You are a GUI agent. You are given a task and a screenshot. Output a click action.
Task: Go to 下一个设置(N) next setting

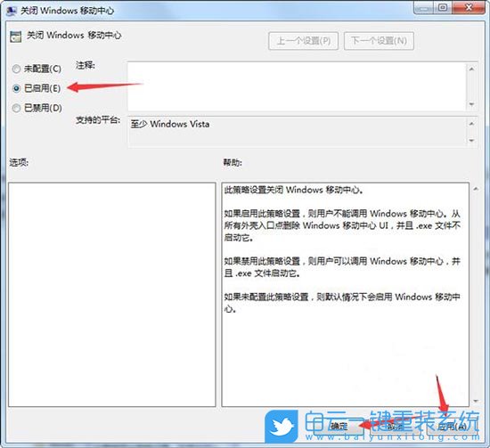point(379,41)
